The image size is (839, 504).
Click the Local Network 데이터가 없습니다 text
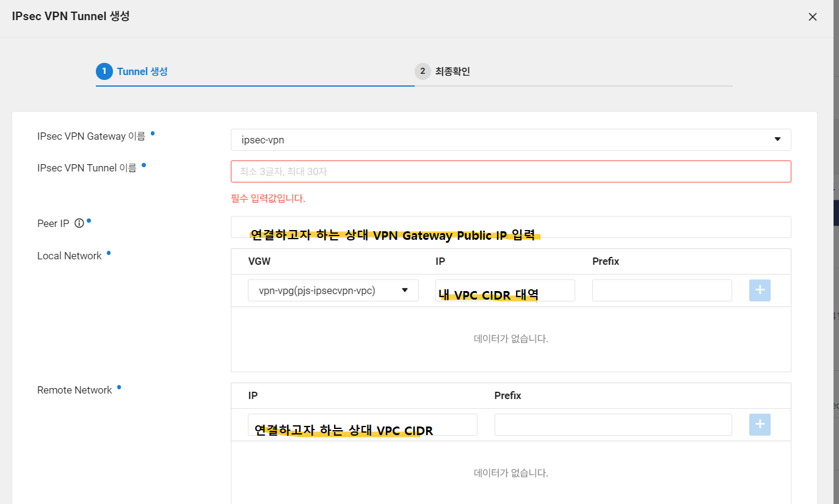(x=511, y=339)
